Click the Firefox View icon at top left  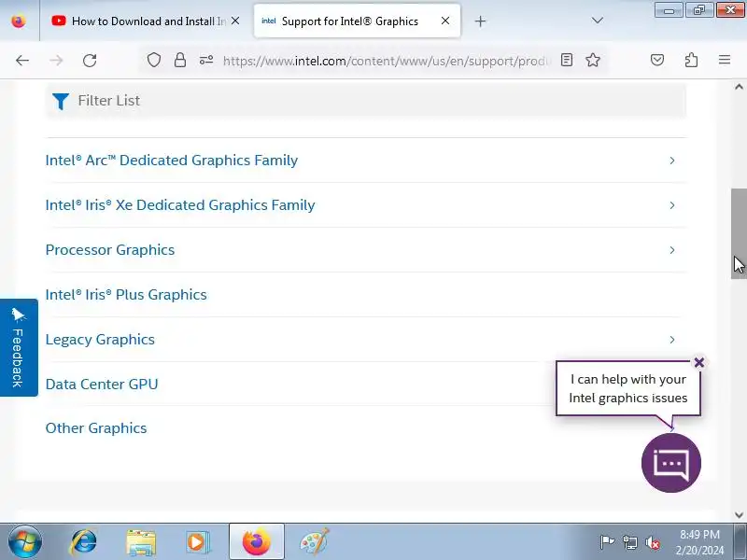[x=19, y=21]
